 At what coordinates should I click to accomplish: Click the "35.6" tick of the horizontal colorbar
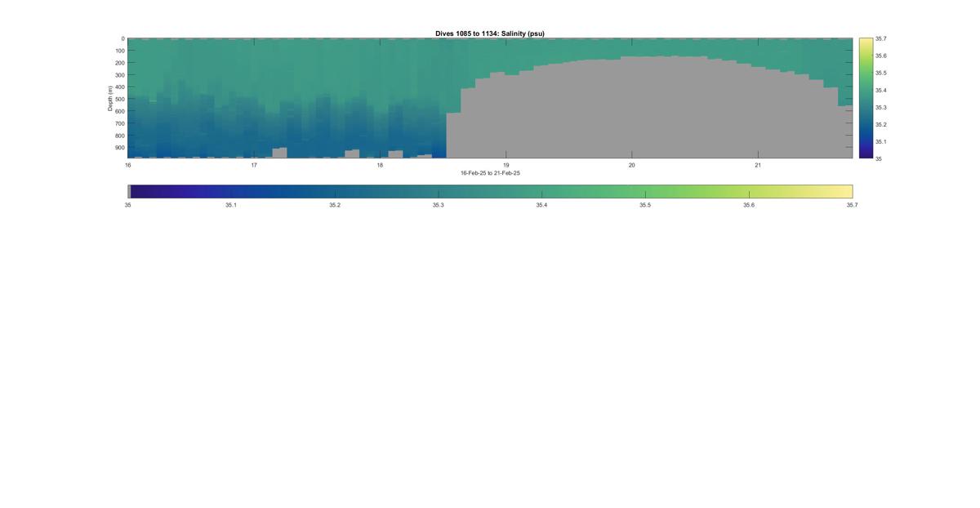[x=749, y=205]
